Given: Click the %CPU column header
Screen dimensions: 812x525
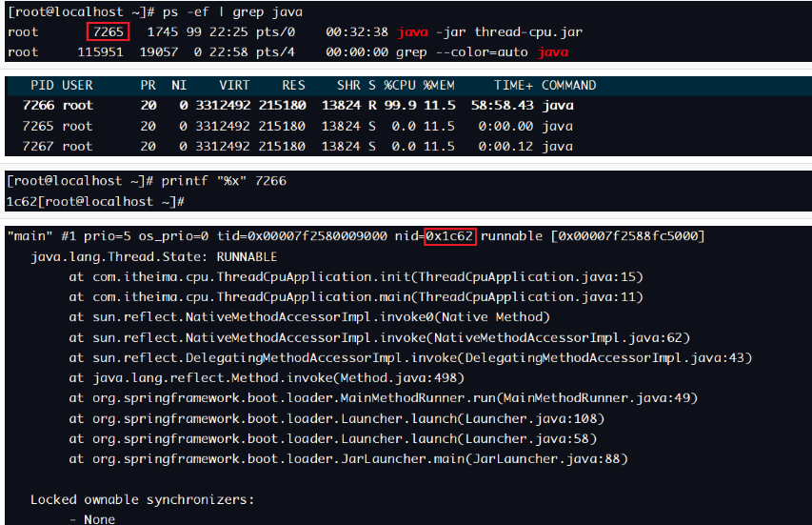Looking at the screenshot, I should 400,86.
